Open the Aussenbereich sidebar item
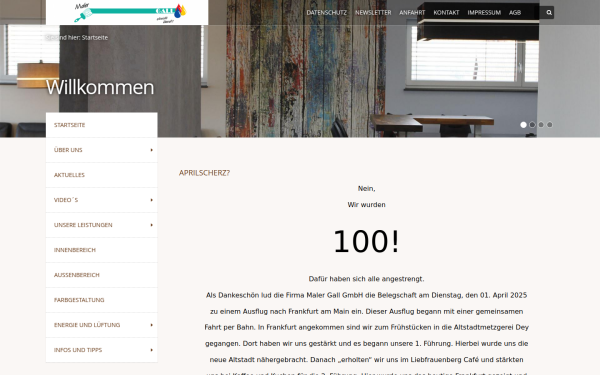Screen dimensions: 600x375 pos(101,275)
